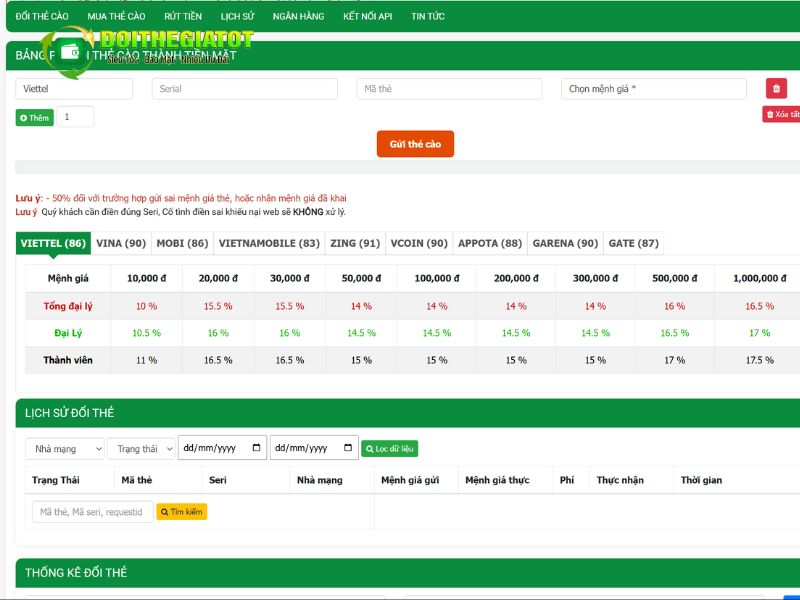Click the 'Đại Lý' row label

(68, 333)
